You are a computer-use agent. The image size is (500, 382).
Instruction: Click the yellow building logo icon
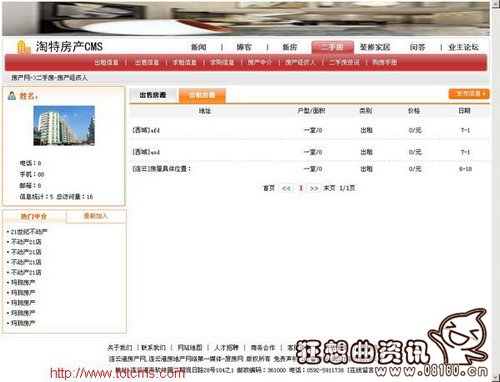(x=23, y=47)
